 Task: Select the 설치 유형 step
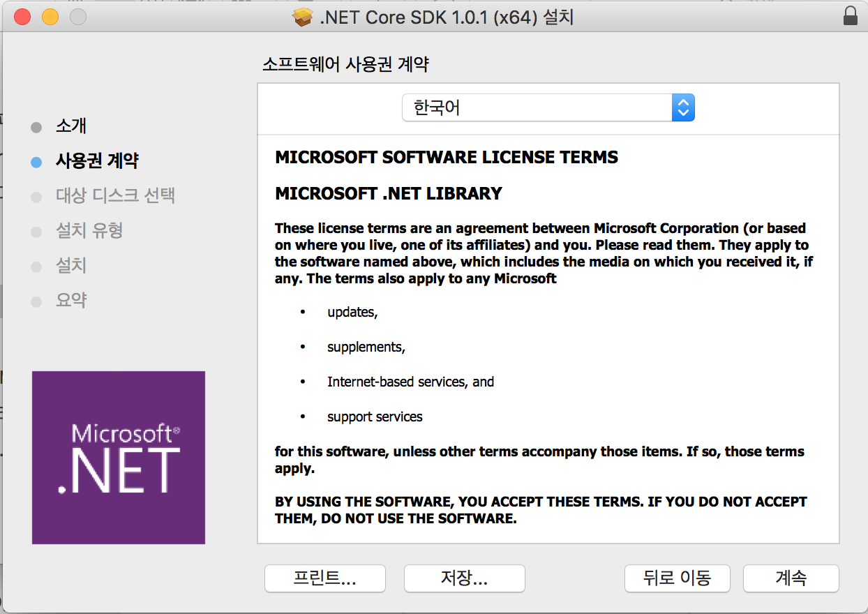[89, 231]
